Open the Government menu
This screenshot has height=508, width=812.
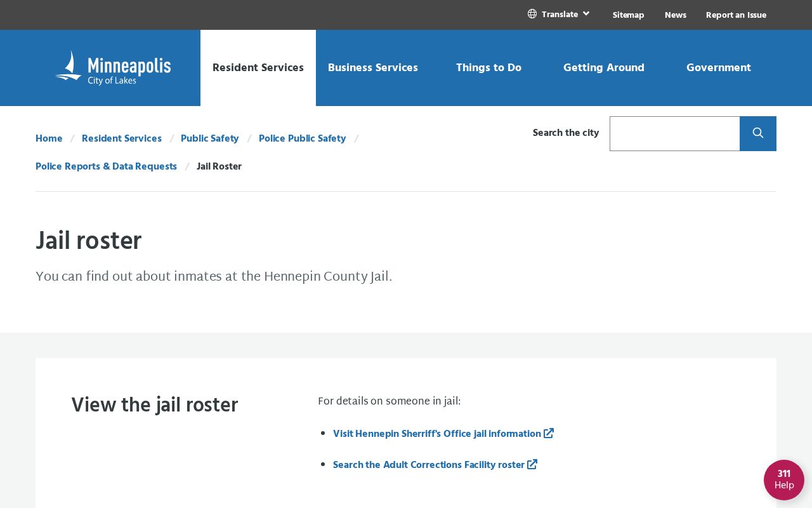click(719, 68)
